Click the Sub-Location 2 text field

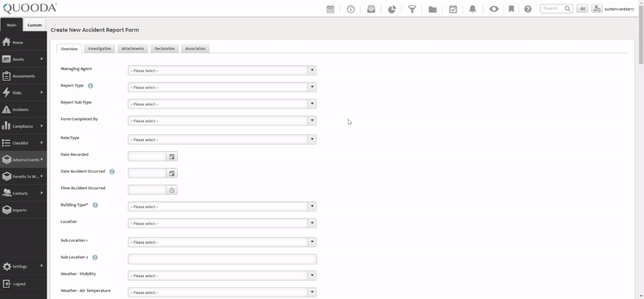point(222,260)
